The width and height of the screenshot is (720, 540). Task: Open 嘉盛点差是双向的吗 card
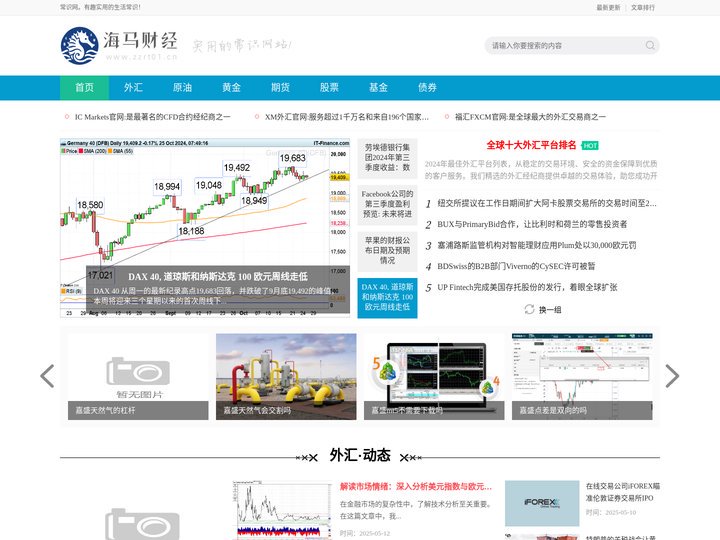(x=582, y=377)
